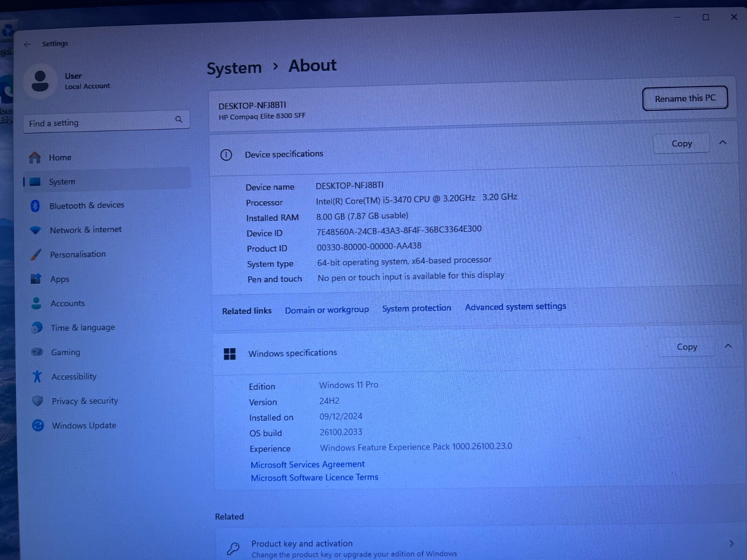This screenshot has height=560, width=747.
Task: Focus the Find a setting search box
Action: [x=106, y=122]
